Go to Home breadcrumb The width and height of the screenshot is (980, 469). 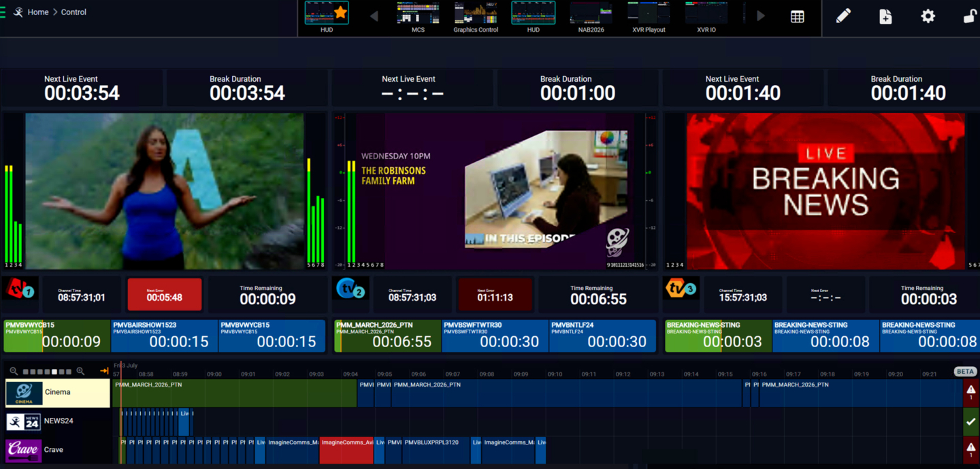coord(38,12)
